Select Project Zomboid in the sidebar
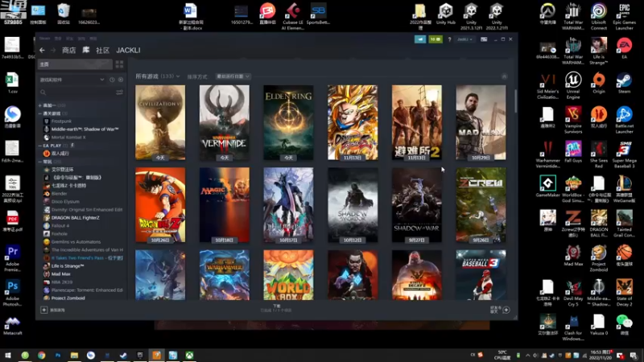 tap(68, 298)
